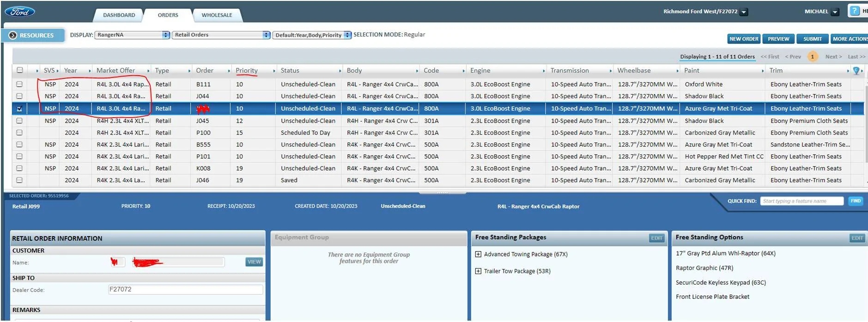Viewport: 868px width, 322px height.
Task: Click EDIT on Free Standing Packages
Action: (656, 238)
